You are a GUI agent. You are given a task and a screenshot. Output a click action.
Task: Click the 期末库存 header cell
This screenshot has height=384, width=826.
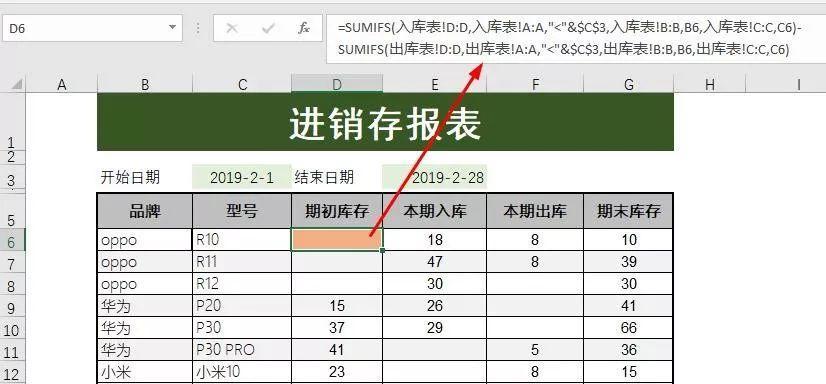click(x=628, y=211)
